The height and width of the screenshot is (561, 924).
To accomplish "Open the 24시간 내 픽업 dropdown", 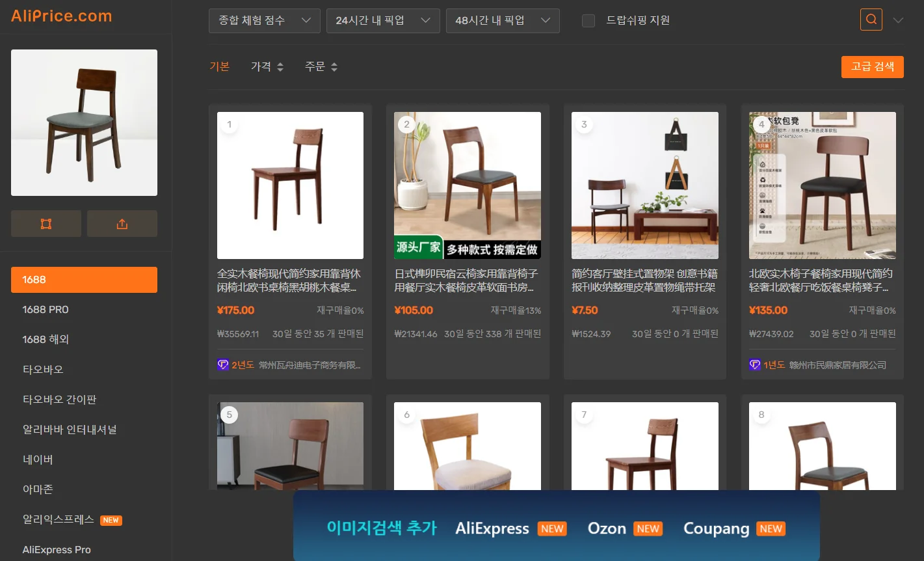I will point(383,21).
